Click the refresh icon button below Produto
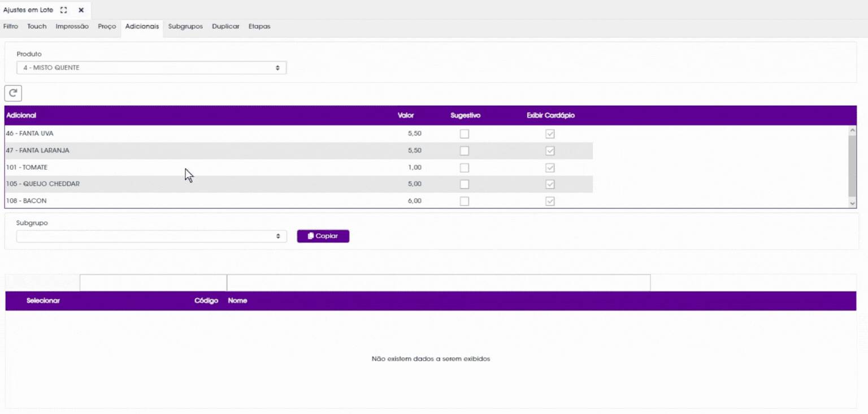 tap(13, 93)
